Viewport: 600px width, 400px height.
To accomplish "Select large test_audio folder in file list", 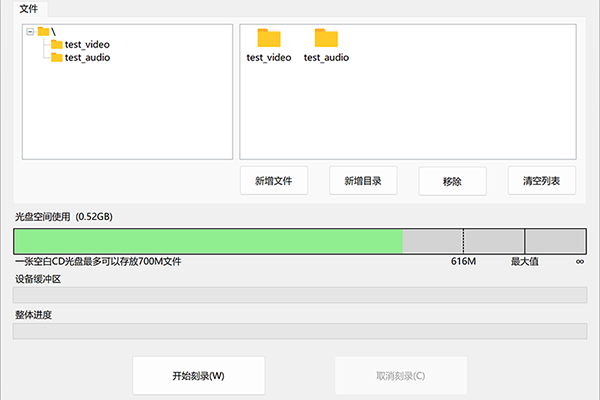I will tap(326, 39).
